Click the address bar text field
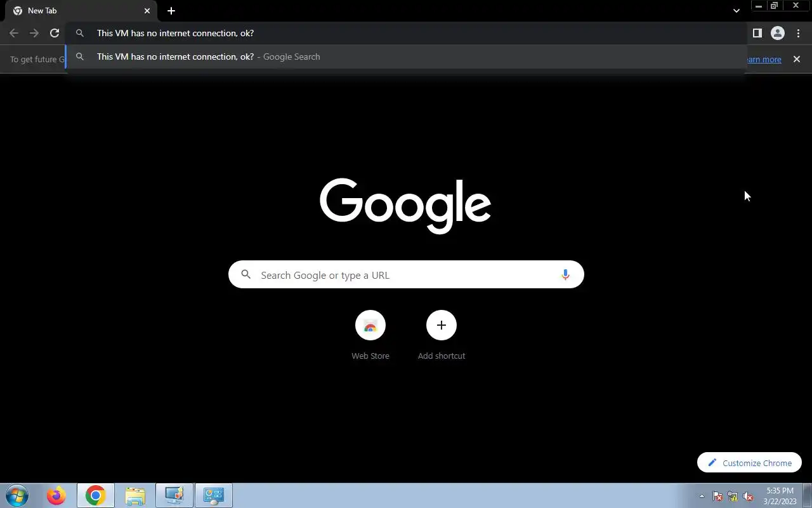 click(x=406, y=33)
